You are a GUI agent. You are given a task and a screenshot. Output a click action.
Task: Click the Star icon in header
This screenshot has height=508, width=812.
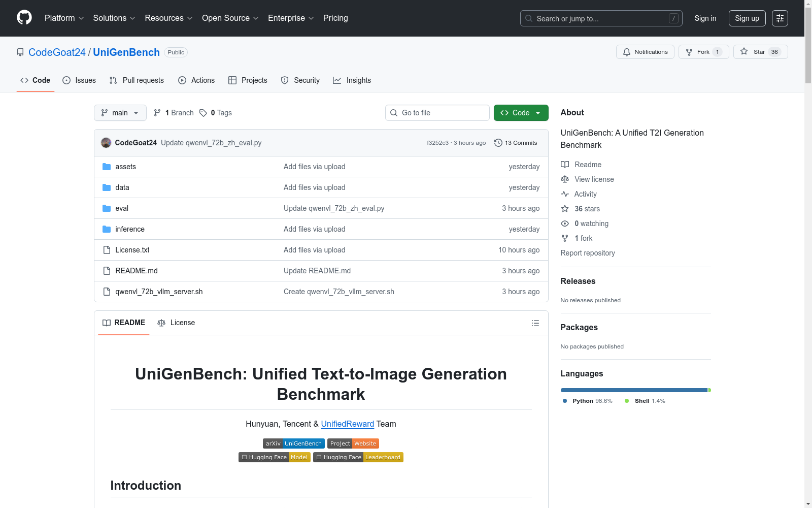click(744, 51)
